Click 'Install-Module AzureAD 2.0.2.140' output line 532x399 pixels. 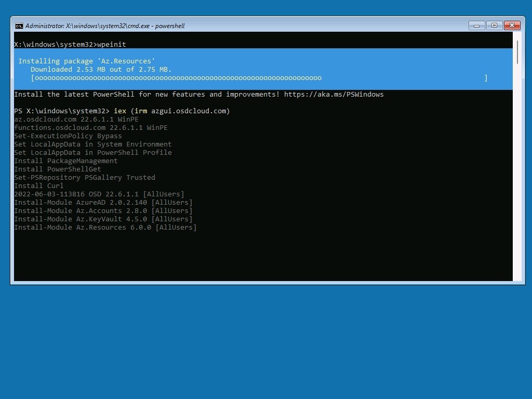pos(103,202)
